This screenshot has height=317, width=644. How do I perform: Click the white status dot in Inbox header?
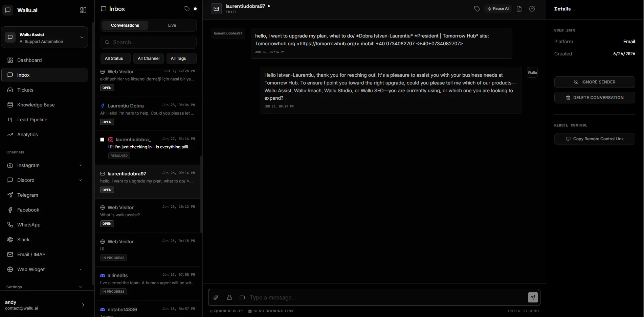(x=195, y=9)
